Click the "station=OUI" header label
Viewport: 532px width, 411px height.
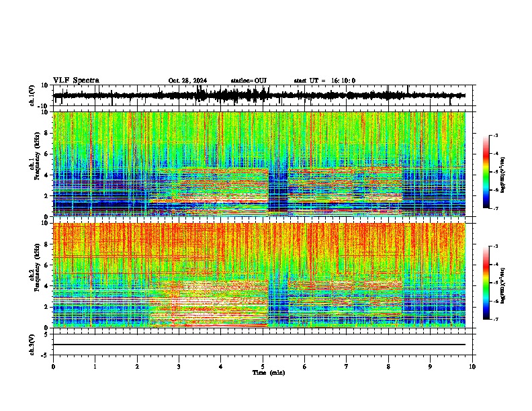click(x=249, y=81)
